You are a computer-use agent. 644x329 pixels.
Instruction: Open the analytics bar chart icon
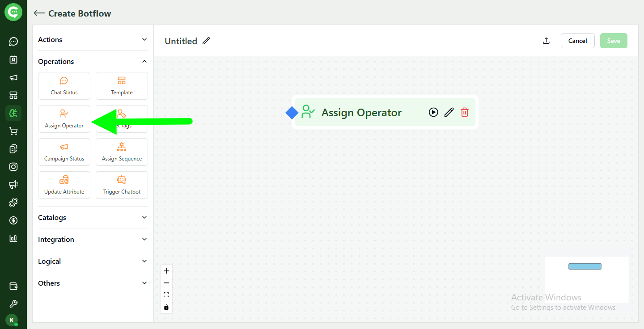(13, 238)
